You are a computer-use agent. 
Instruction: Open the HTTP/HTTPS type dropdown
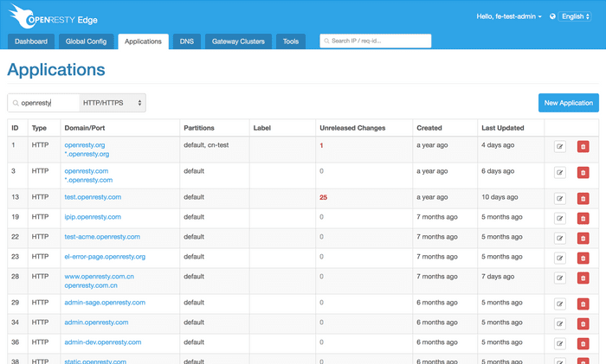(113, 103)
